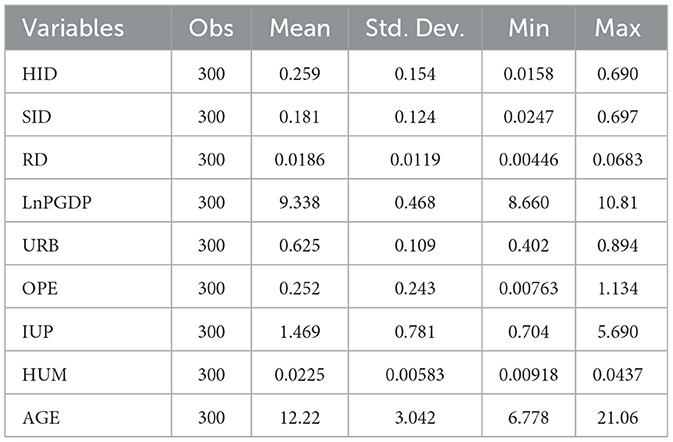Select the RD row label
The width and height of the screenshot is (673, 442).
point(33,158)
